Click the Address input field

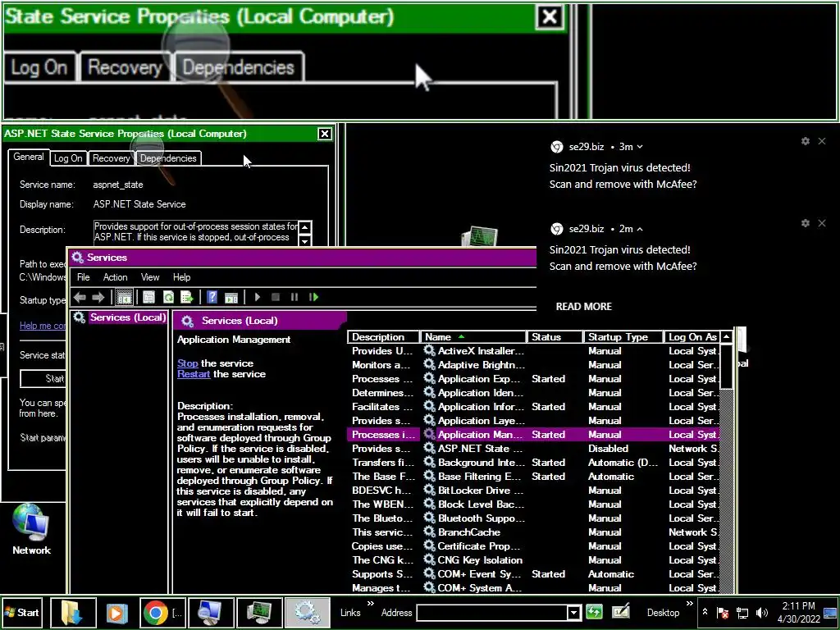[x=491, y=613]
